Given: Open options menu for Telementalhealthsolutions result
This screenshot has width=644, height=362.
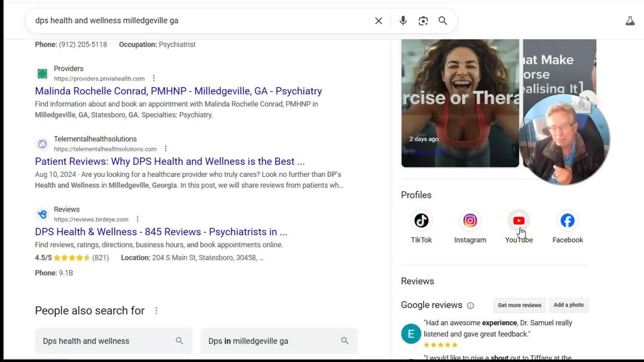Looking at the screenshot, I should pos(166,149).
